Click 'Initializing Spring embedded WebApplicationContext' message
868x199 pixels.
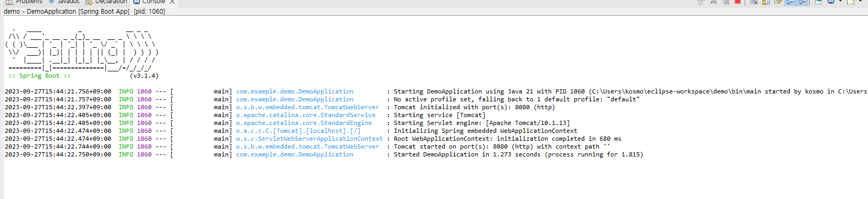coord(486,131)
